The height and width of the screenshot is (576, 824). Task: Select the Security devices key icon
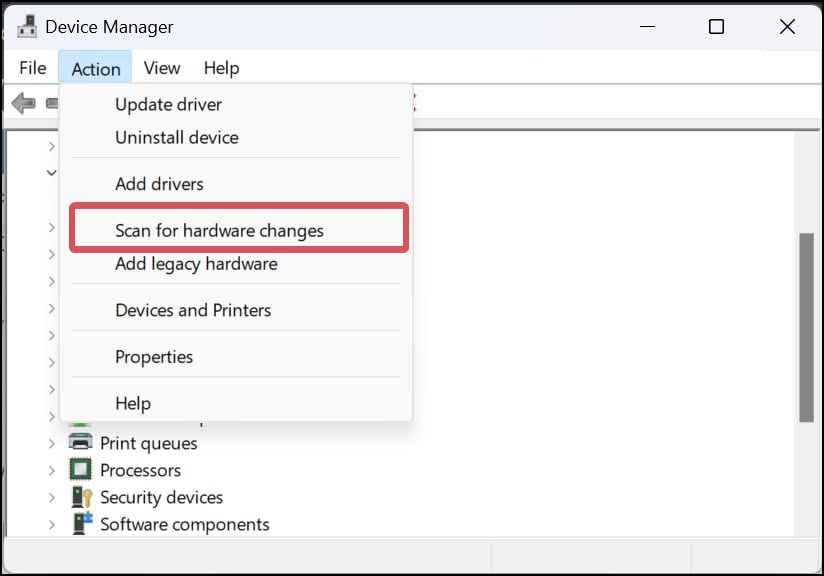(82, 497)
